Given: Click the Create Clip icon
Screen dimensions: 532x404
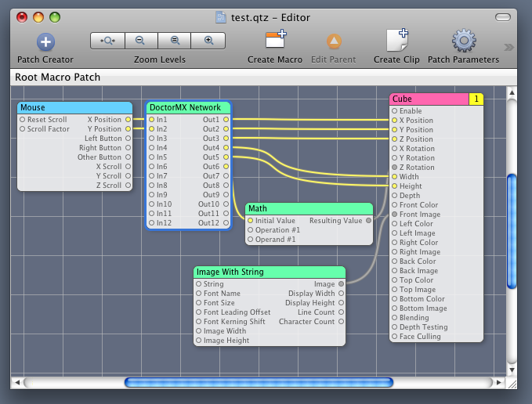Looking at the screenshot, I should click(x=397, y=40).
